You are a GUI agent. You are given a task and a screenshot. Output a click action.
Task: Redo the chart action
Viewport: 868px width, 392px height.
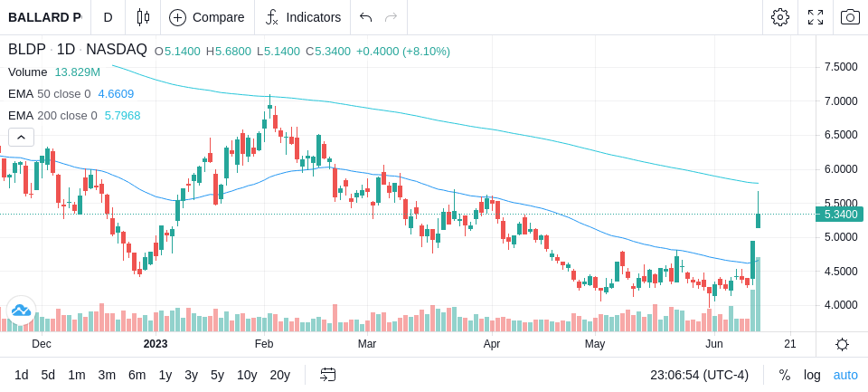(392, 17)
